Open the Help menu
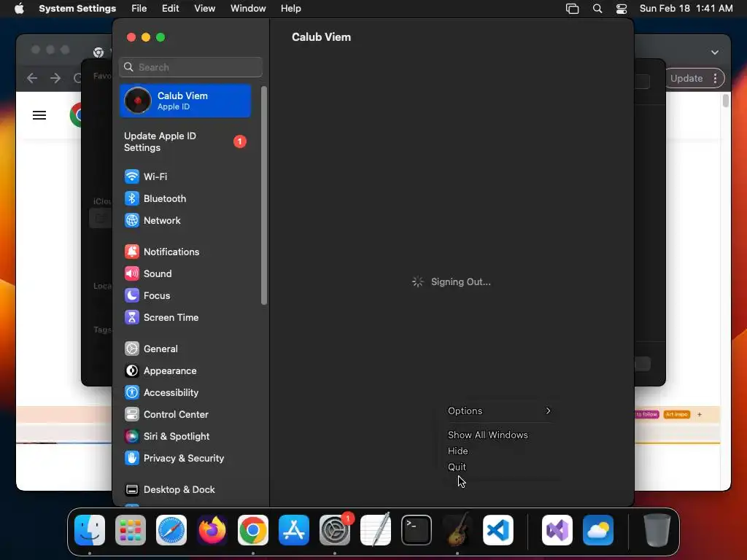The height and width of the screenshot is (560, 747). pos(290,9)
